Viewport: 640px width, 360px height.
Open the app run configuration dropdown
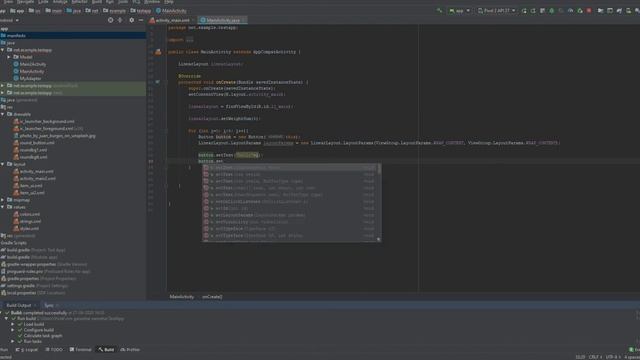click(x=459, y=11)
